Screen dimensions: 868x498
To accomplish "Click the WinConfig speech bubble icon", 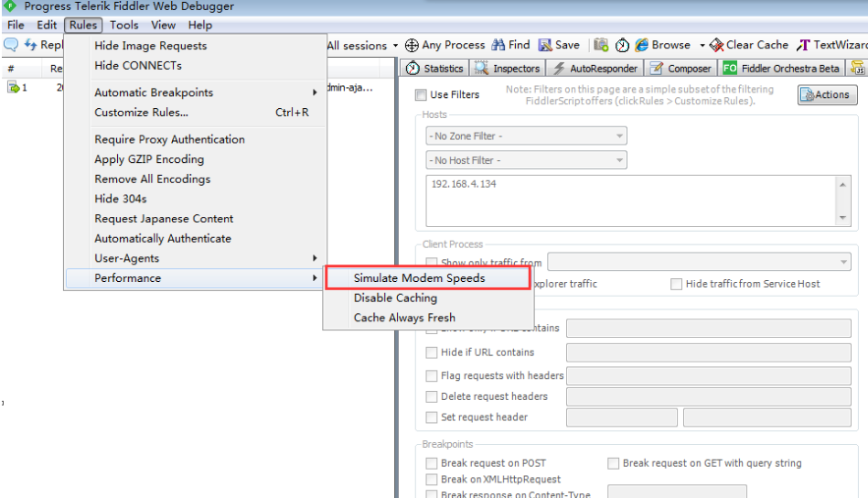I will pyautogui.click(x=10, y=44).
